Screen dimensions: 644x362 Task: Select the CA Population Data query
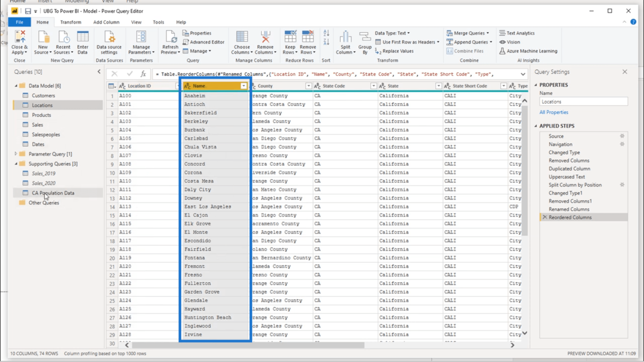tap(53, 193)
